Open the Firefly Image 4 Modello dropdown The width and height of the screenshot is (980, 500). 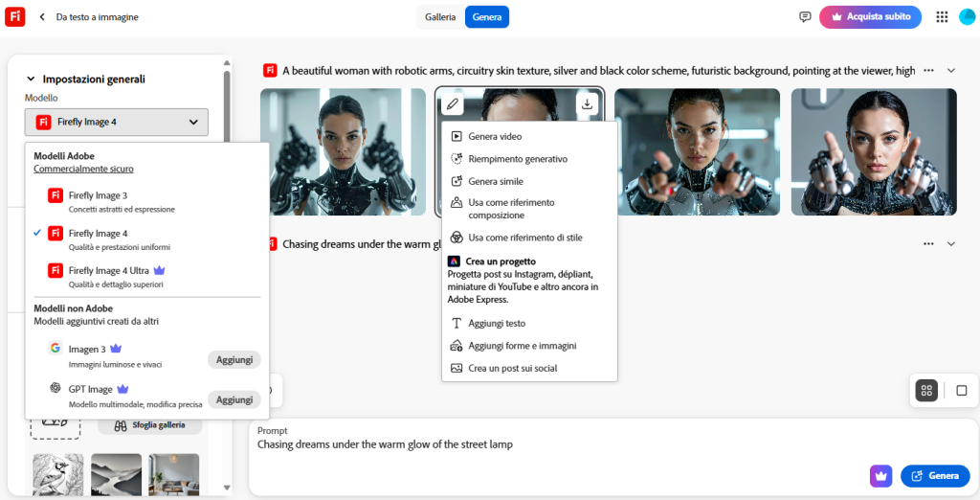(116, 122)
